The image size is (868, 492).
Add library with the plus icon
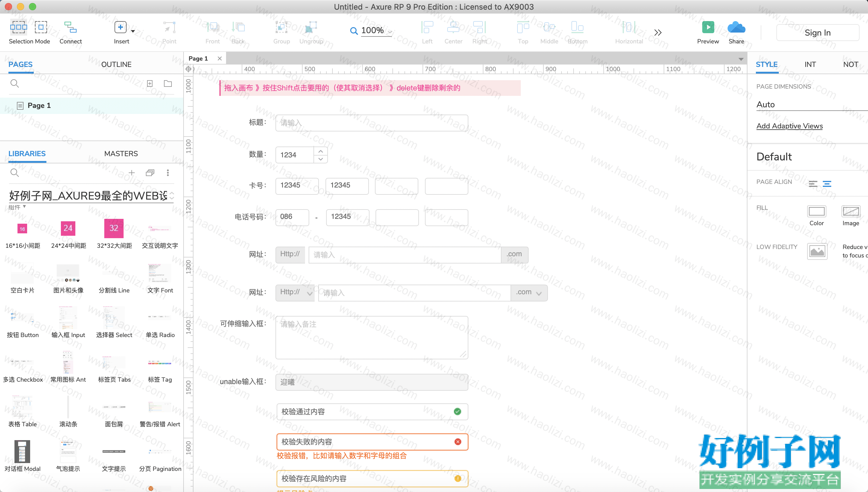132,173
